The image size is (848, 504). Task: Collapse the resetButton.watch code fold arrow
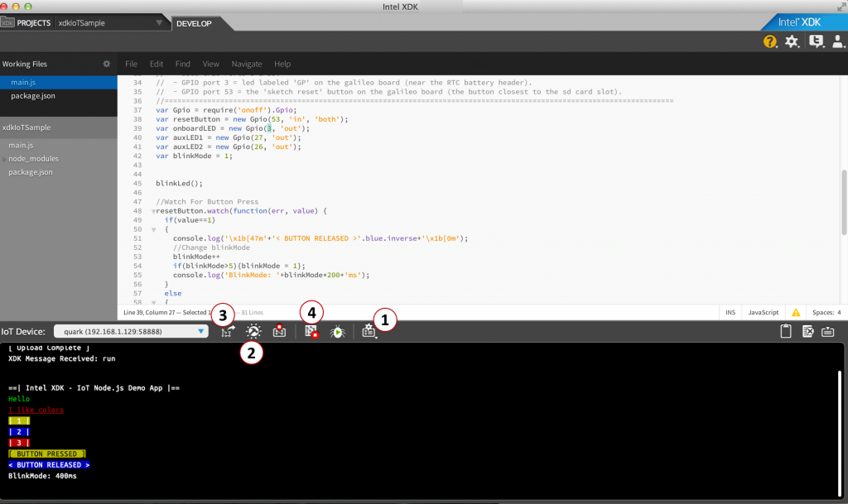[152, 212]
